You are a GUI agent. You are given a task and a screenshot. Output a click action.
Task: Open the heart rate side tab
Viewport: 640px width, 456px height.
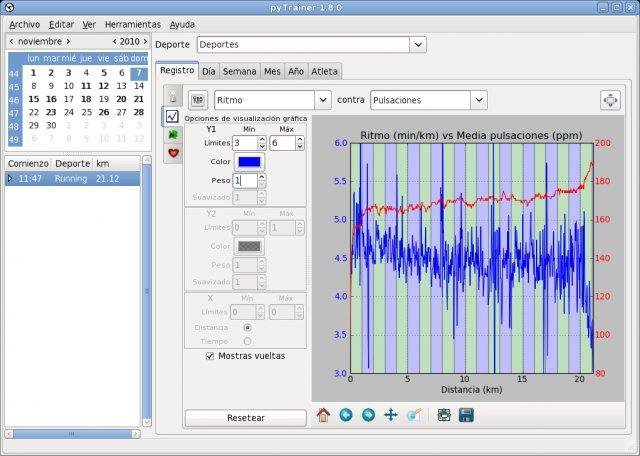click(173, 153)
